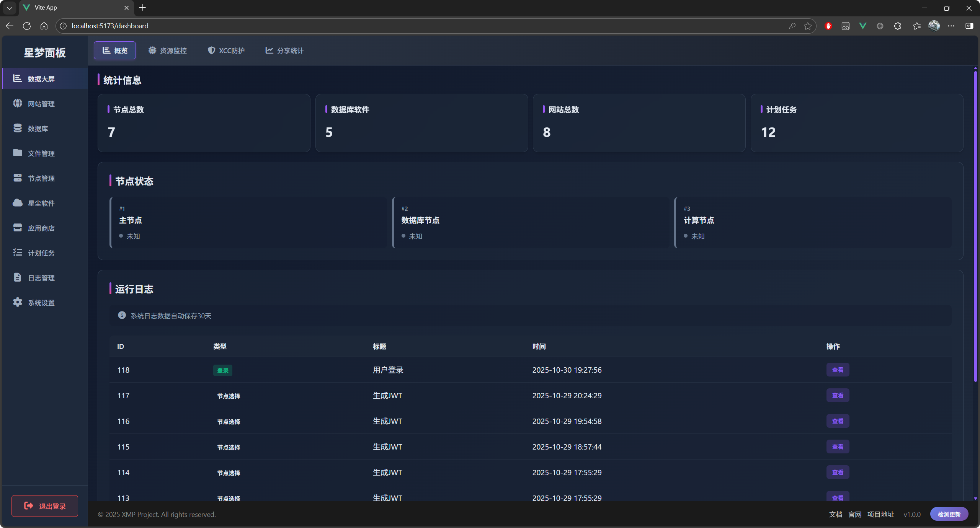This screenshot has height=528, width=980.
Task: Click the 日志管理 document icon
Action: tap(18, 277)
